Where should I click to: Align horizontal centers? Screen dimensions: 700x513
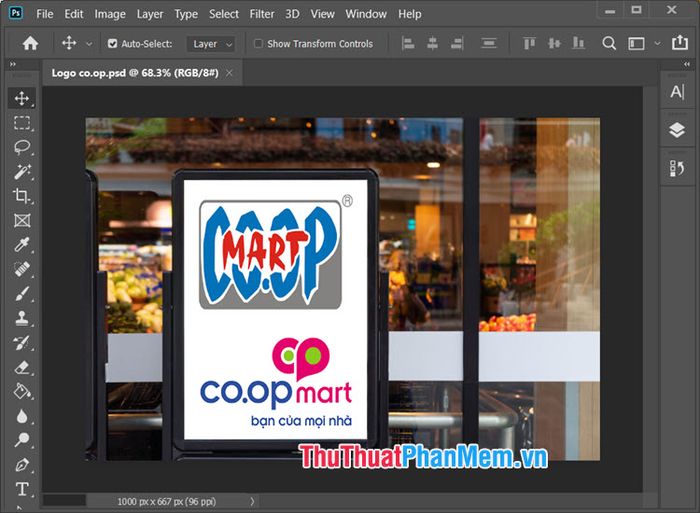tap(432, 43)
